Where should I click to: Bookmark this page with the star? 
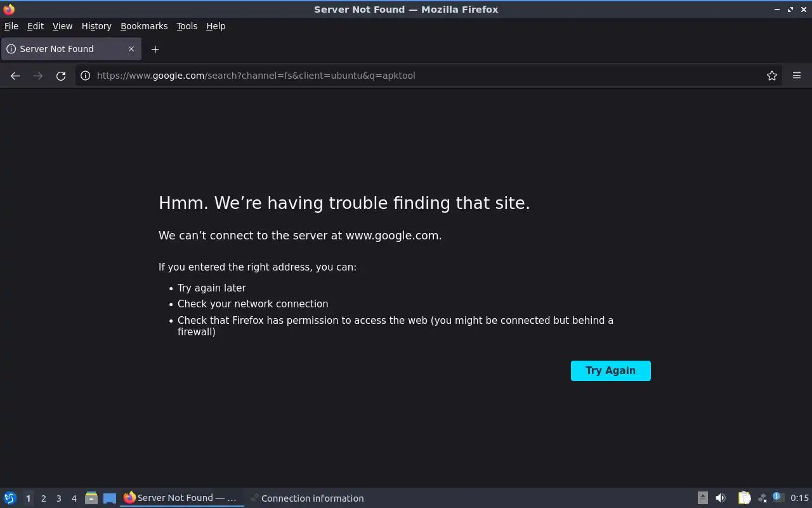(x=772, y=76)
